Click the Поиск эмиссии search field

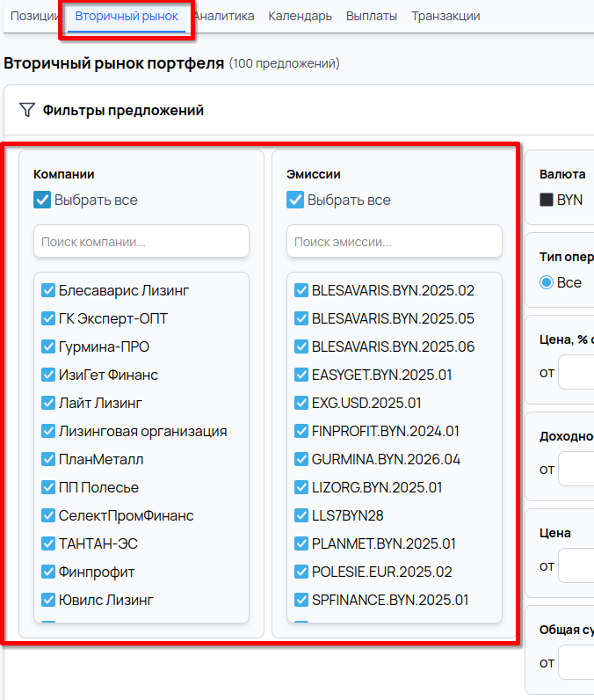point(394,241)
